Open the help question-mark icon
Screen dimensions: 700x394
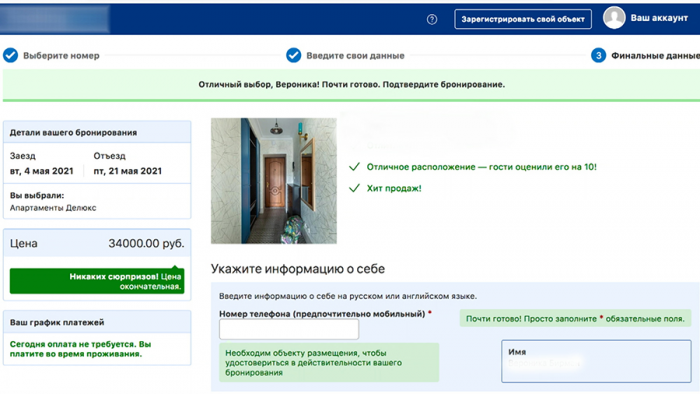[432, 19]
